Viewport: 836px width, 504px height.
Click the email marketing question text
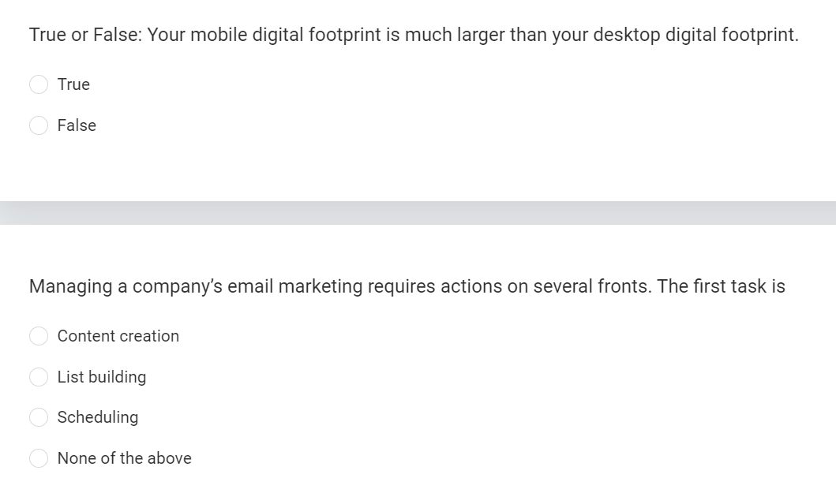click(x=407, y=286)
